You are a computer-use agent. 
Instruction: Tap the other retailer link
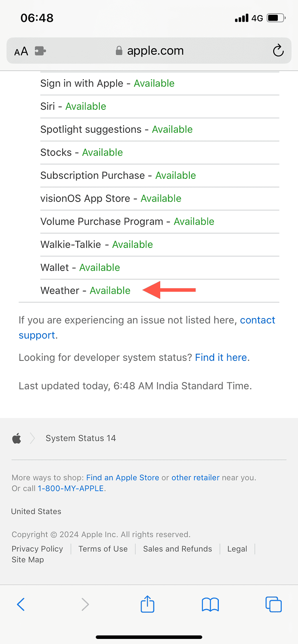pos(195,478)
